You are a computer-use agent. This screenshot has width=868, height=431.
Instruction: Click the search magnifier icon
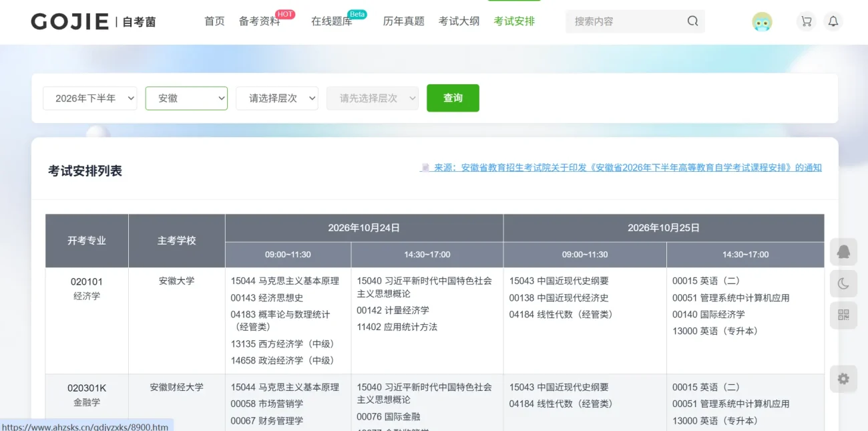pos(692,21)
